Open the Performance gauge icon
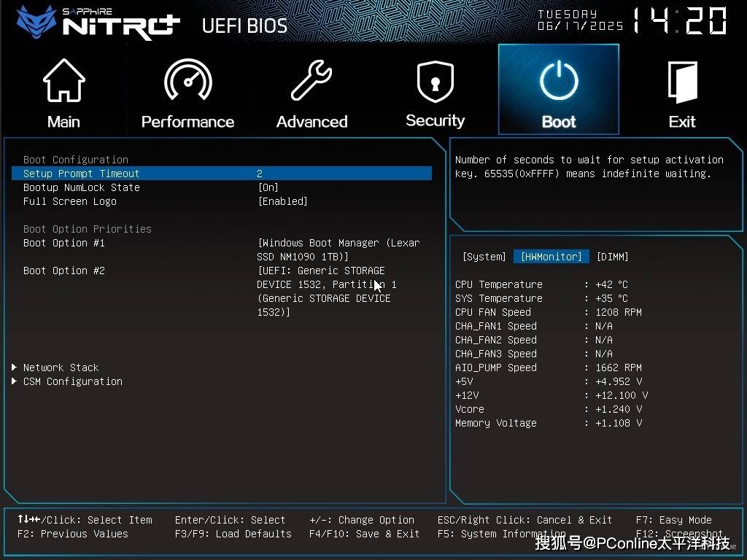747x560 pixels. [187, 82]
